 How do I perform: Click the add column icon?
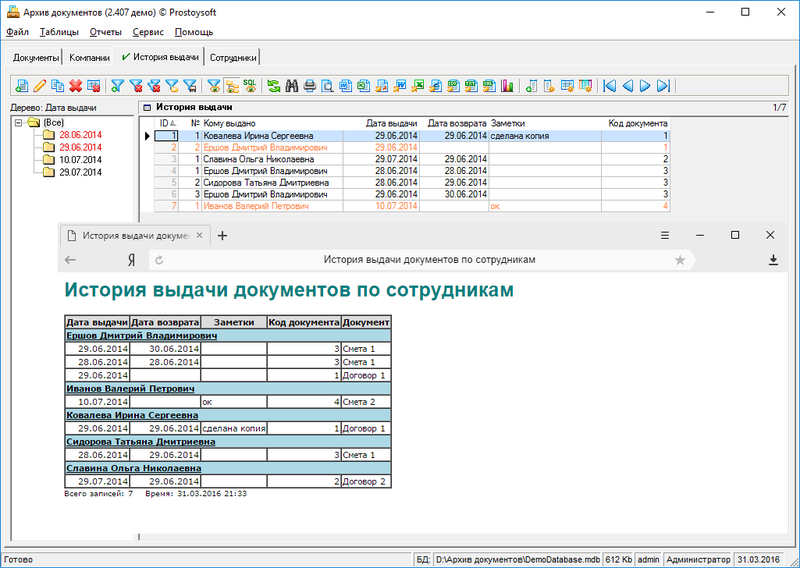click(x=531, y=86)
